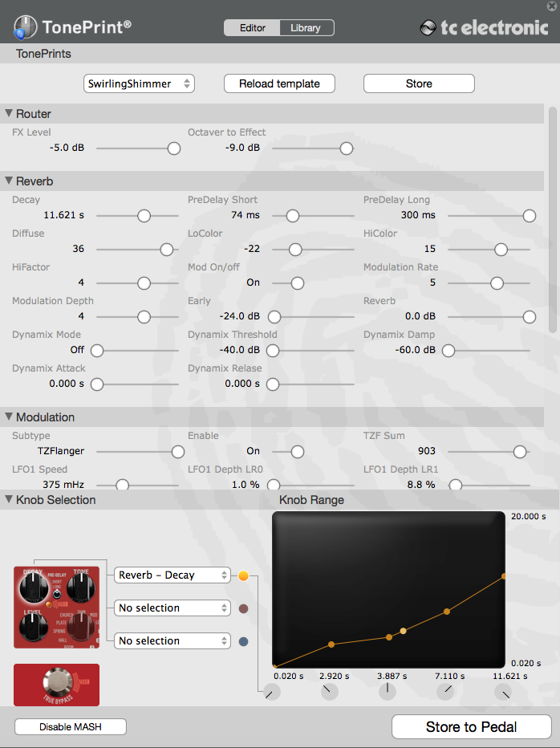Click the TONE knob on the pedal image
Image resolution: width=560 pixels, height=748 pixels.
pyautogui.click(x=81, y=587)
